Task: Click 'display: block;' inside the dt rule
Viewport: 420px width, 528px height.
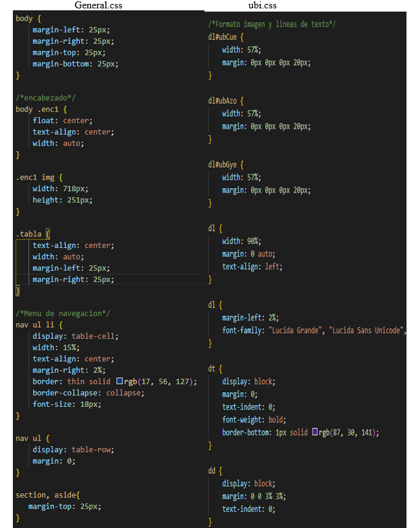Action: click(x=248, y=382)
